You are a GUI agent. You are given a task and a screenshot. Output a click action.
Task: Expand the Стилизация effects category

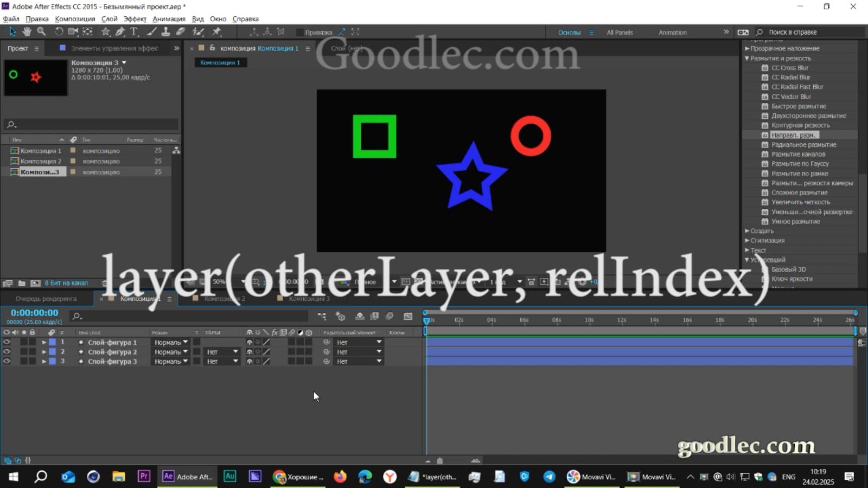click(747, 240)
